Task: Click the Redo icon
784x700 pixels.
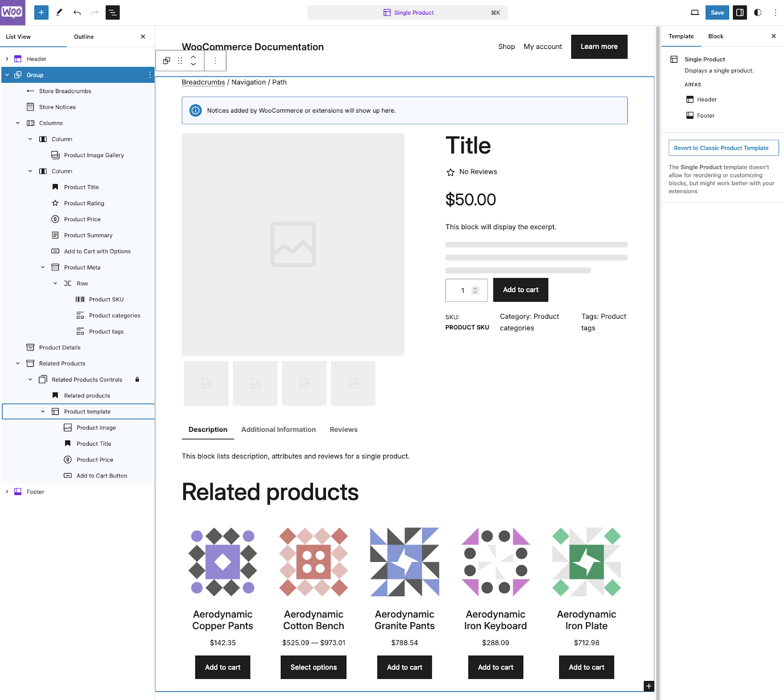Action: (x=94, y=12)
